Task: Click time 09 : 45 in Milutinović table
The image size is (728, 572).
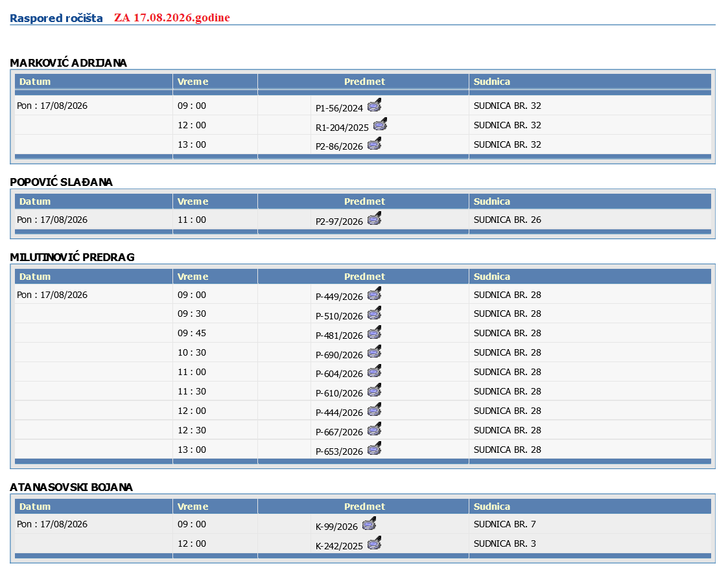Action: click(x=192, y=333)
